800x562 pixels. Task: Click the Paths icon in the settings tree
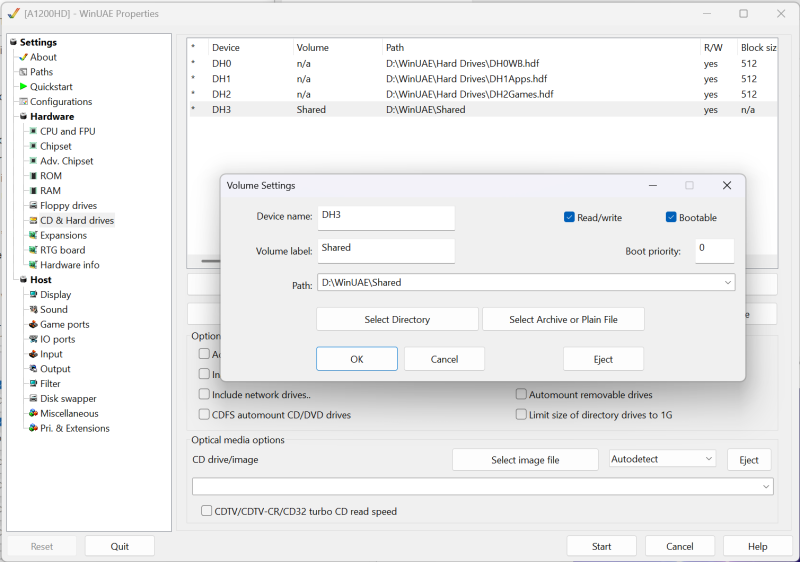23,72
